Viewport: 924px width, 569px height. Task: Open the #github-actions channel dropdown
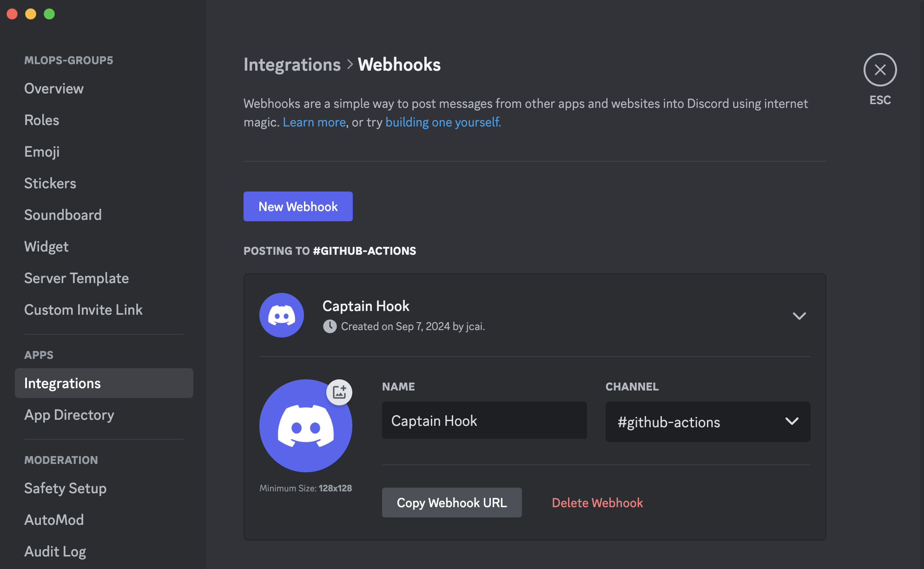click(708, 422)
